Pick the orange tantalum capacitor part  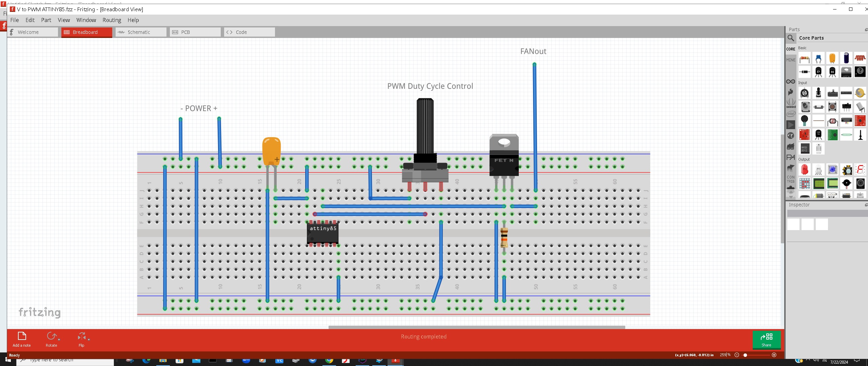point(832,58)
